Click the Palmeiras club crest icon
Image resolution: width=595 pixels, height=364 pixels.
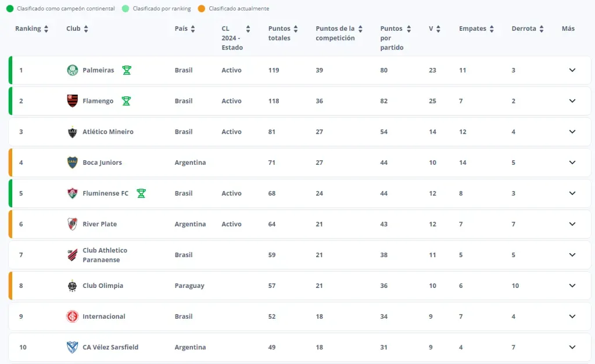[x=72, y=70]
